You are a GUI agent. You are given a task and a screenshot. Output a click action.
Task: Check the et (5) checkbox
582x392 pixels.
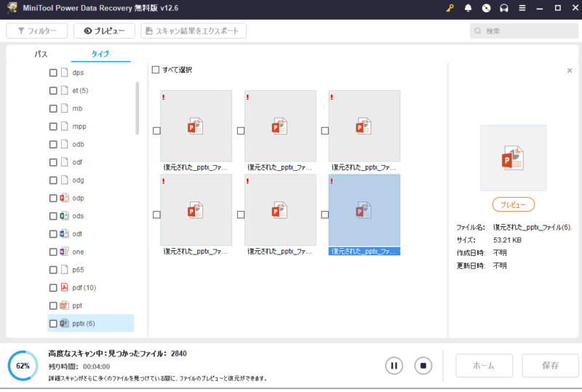pyautogui.click(x=53, y=91)
